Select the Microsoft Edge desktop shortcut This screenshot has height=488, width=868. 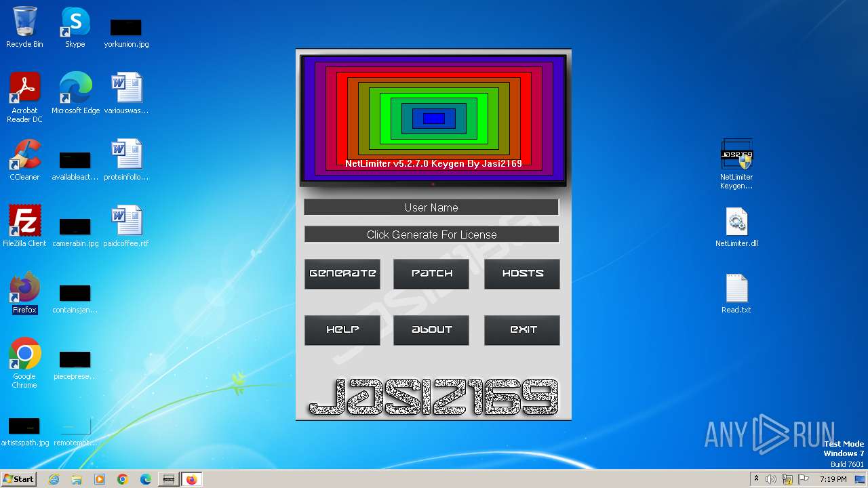tap(75, 93)
